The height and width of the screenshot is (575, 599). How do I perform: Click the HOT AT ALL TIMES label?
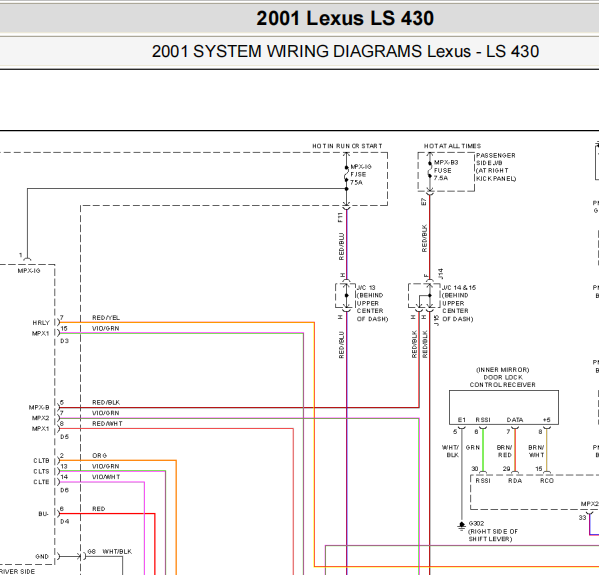pyautogui.click(x=452, y=146)
